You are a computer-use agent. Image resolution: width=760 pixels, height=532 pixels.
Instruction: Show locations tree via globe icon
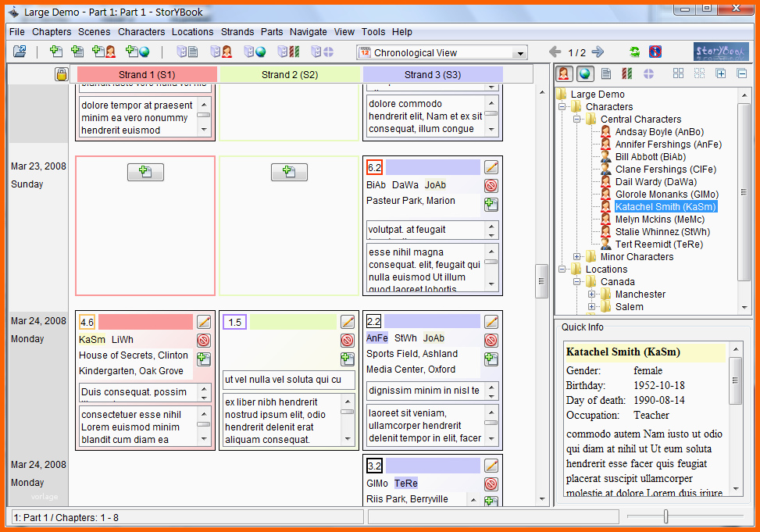click(585, 73)
